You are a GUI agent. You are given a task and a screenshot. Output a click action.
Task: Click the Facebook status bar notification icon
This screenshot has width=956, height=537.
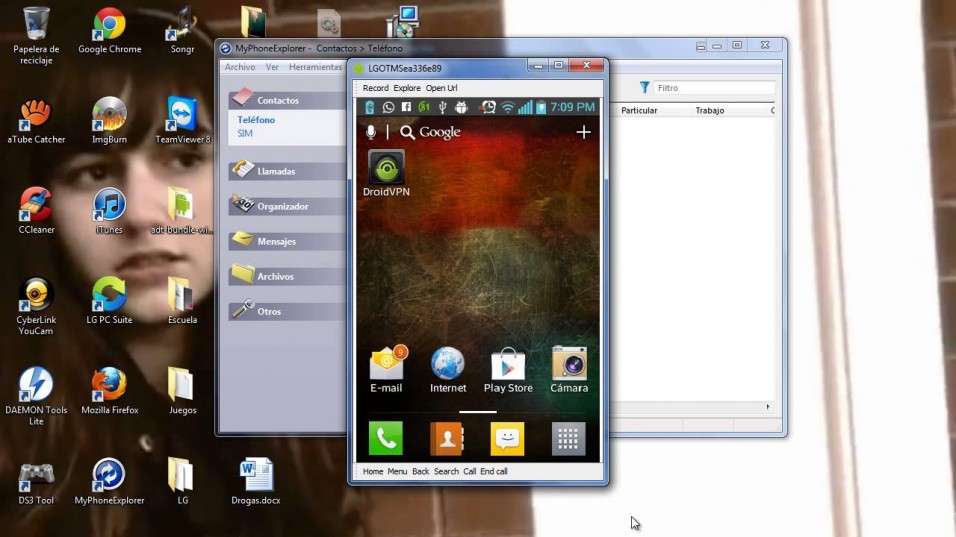point(406,107)
